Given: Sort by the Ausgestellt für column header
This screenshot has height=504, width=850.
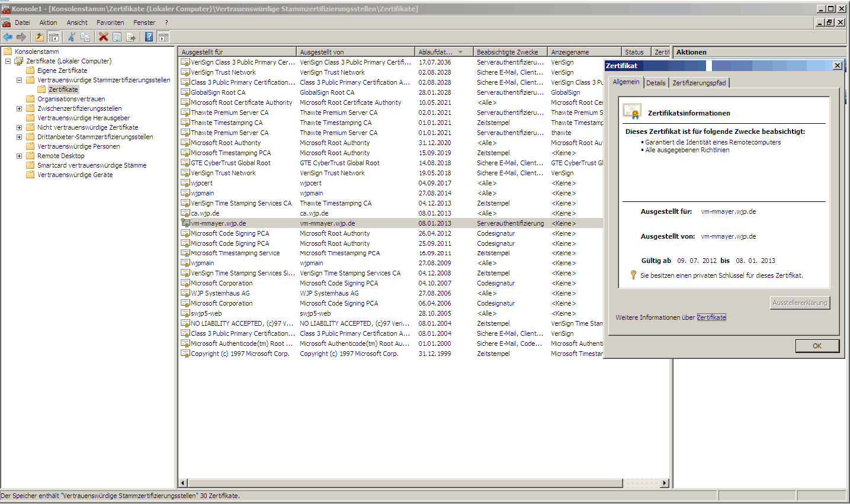Looking at the screenshot, I should (x=237, y=52).
